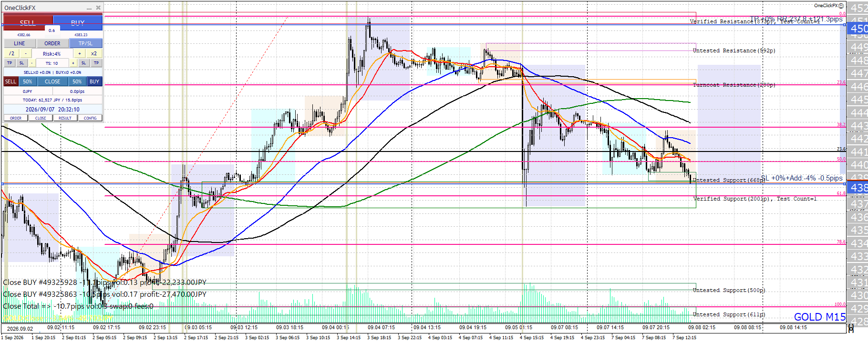Image resolution: width=868 pixels, height=343 pixels.
Task: Click the 0.6 spread value on the panel
Action: pos(52,30)
